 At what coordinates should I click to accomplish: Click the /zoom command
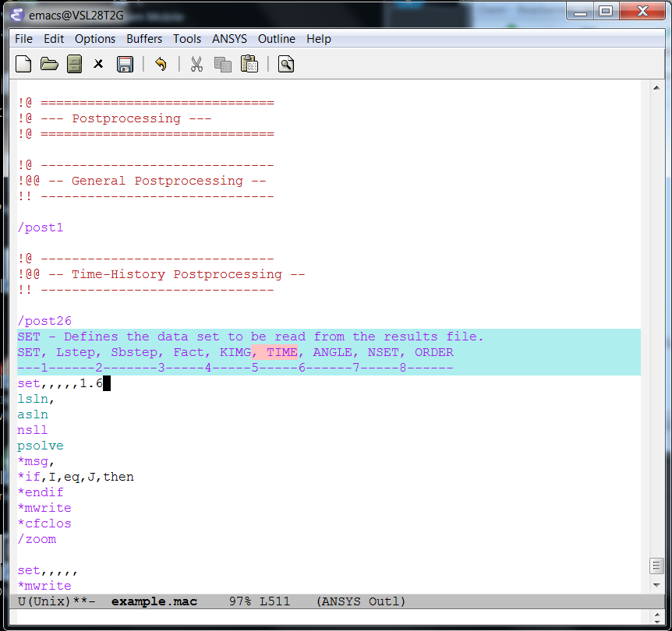click(x=37, y=539)
